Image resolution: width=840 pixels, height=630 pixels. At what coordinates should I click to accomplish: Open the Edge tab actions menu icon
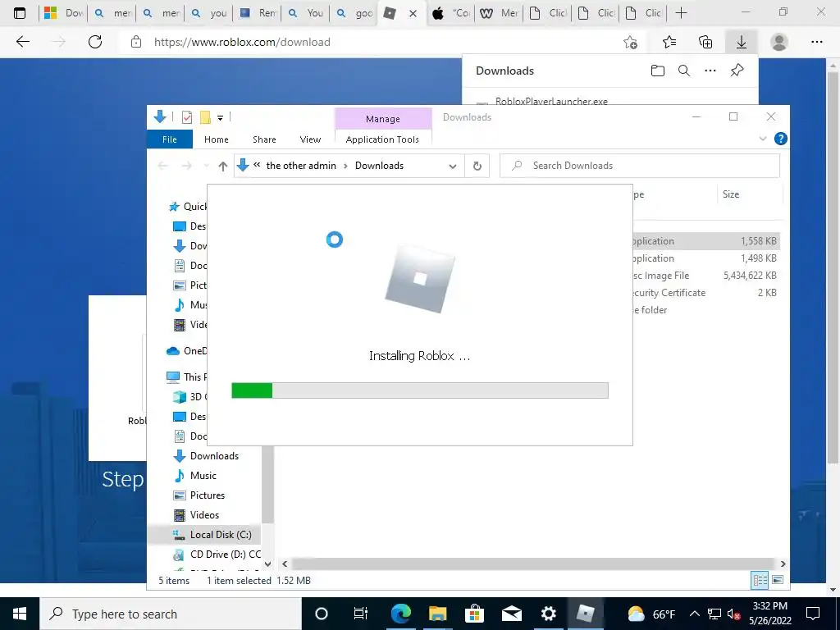[x=20, y=13]
